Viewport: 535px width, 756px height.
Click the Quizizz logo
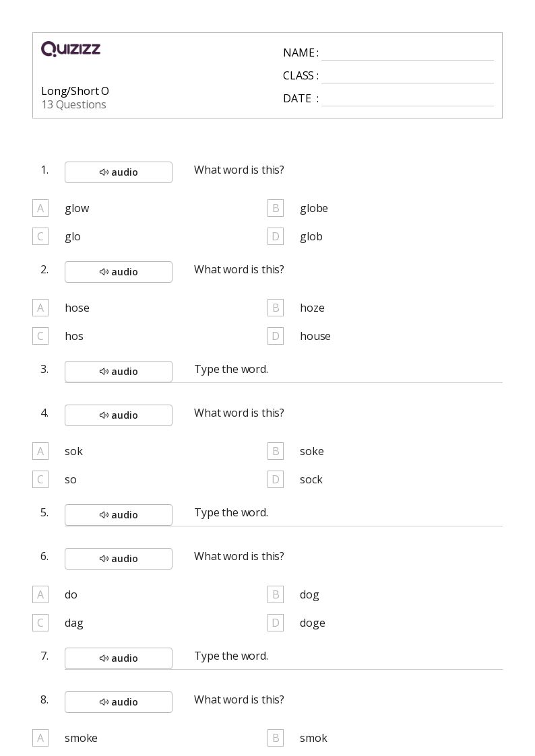click(71, 48)
